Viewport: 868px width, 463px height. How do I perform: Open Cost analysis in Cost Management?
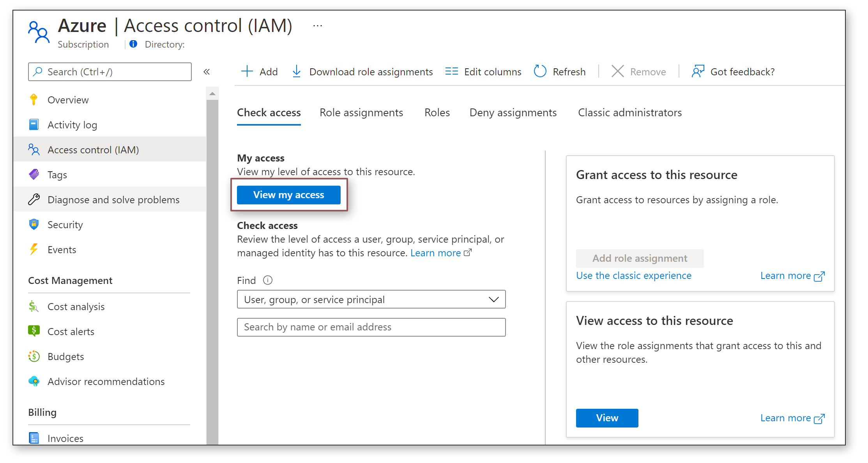tap(76, 307)
